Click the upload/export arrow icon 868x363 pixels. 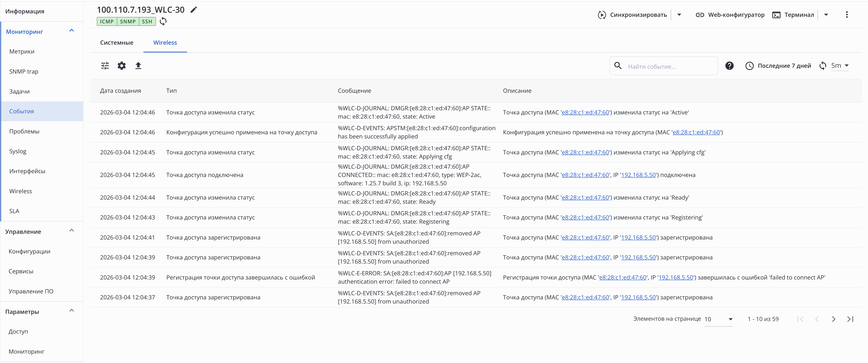coord(138,66)
